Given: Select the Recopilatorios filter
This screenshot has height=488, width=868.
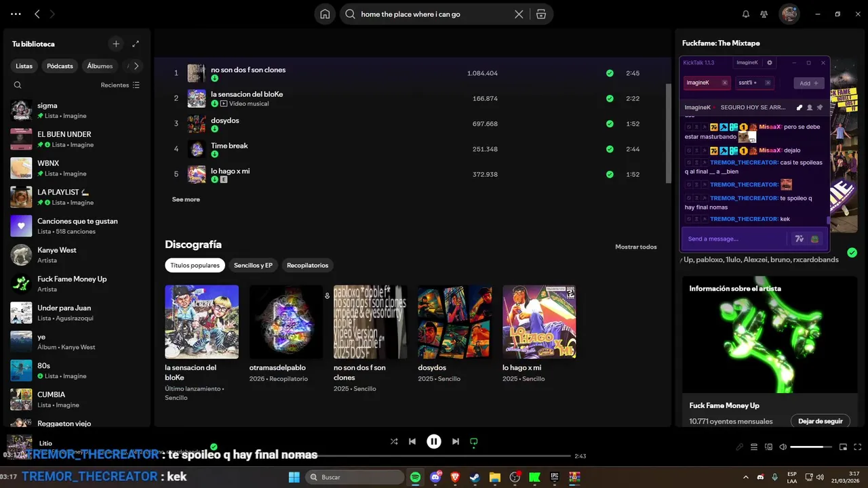Looking at the screenshot, I should (307, 265).
